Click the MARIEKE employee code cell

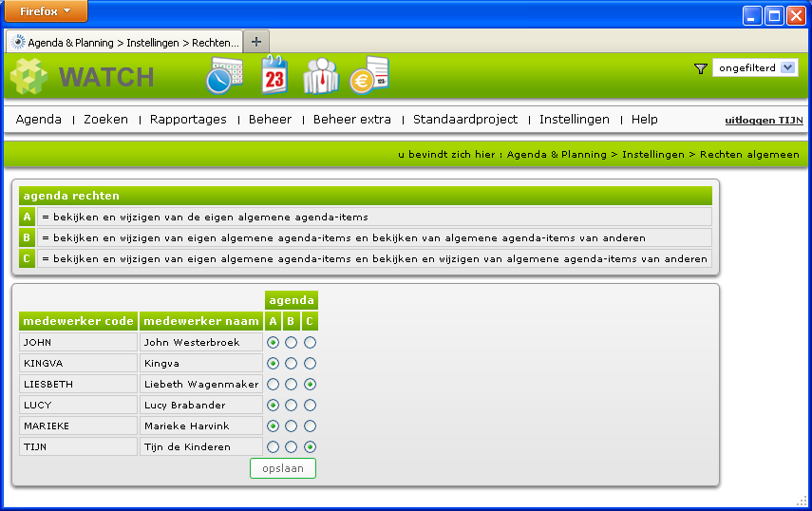coord(78,426)
